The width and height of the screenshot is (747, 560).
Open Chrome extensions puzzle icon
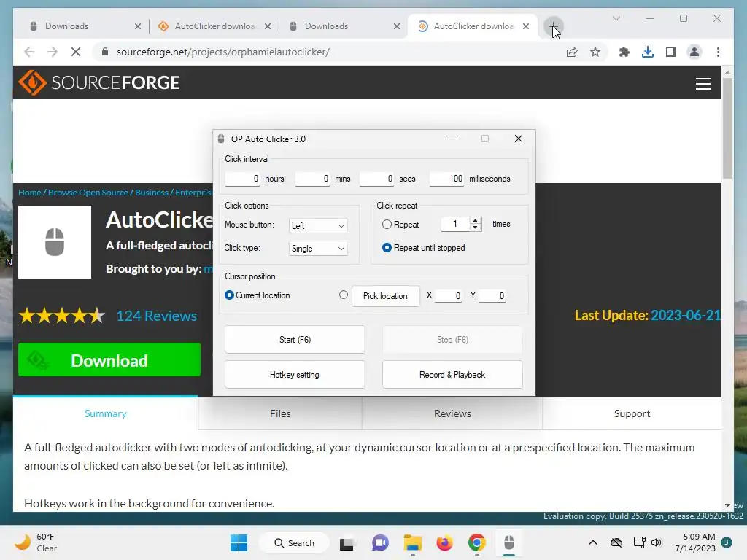coord(624,52)
